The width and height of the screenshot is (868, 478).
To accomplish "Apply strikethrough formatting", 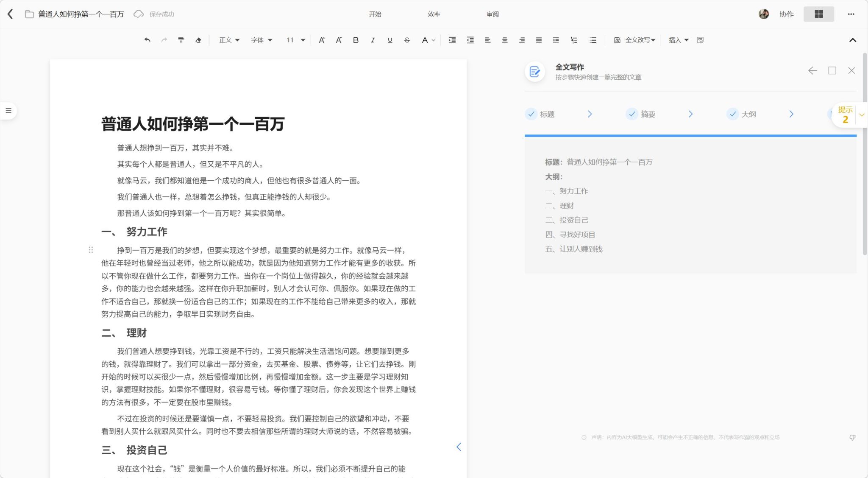I will (407, 40).
